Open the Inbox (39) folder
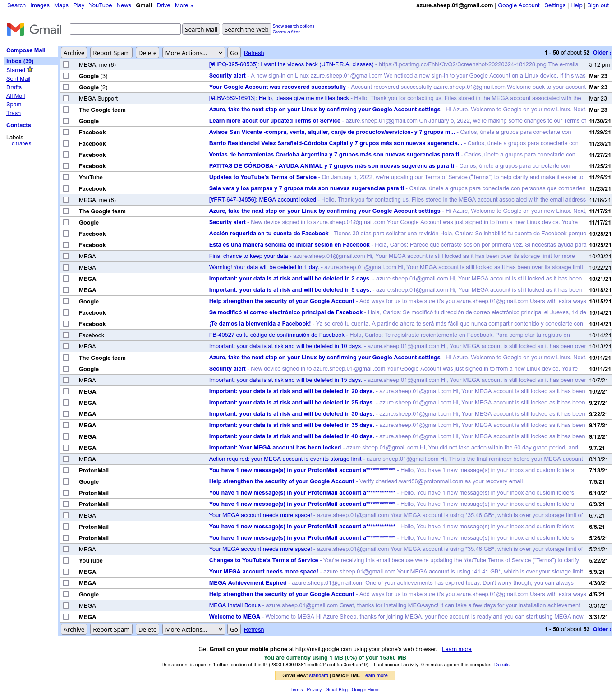The image size is (616, 697). pyautogui.click(x=20, y=61)
